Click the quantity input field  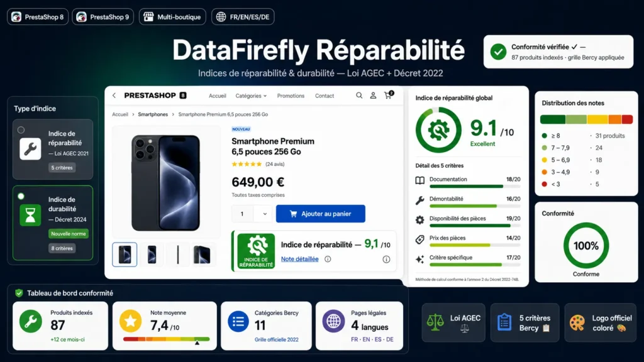[242, 214]
